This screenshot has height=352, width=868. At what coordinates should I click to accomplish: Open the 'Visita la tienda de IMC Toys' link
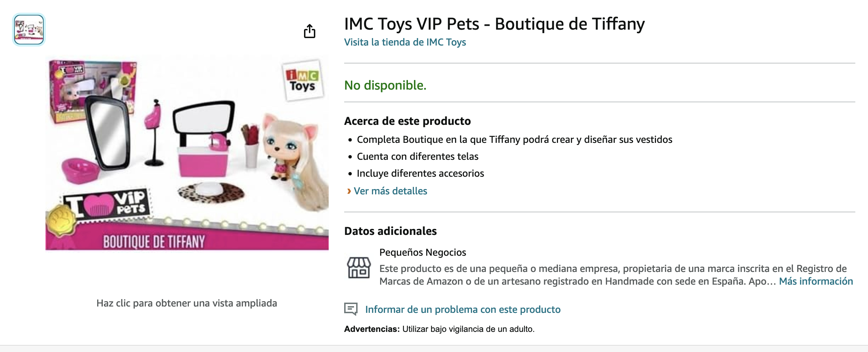405,42
